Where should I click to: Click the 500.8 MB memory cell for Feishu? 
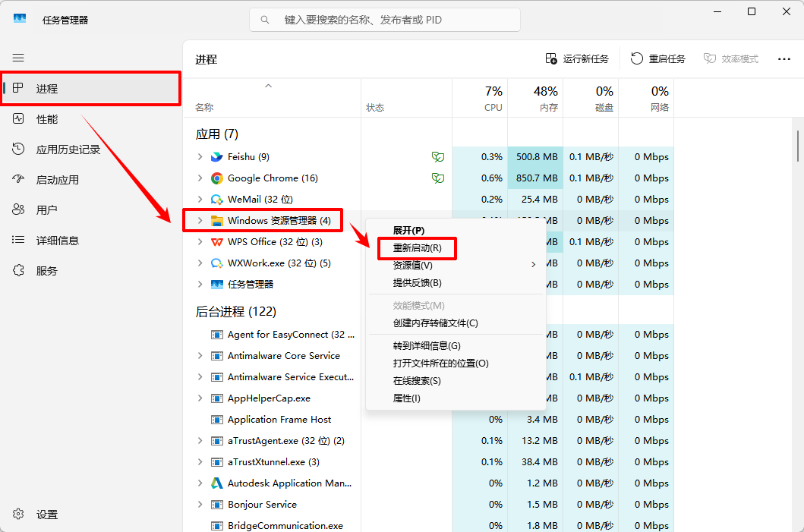(535, 157)
